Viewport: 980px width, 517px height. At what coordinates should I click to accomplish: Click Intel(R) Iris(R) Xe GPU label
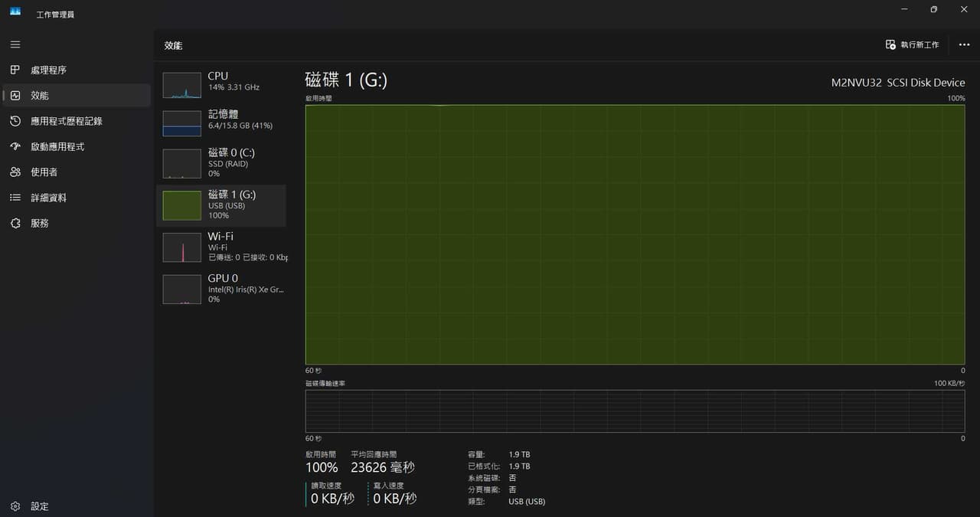[246, 290]
